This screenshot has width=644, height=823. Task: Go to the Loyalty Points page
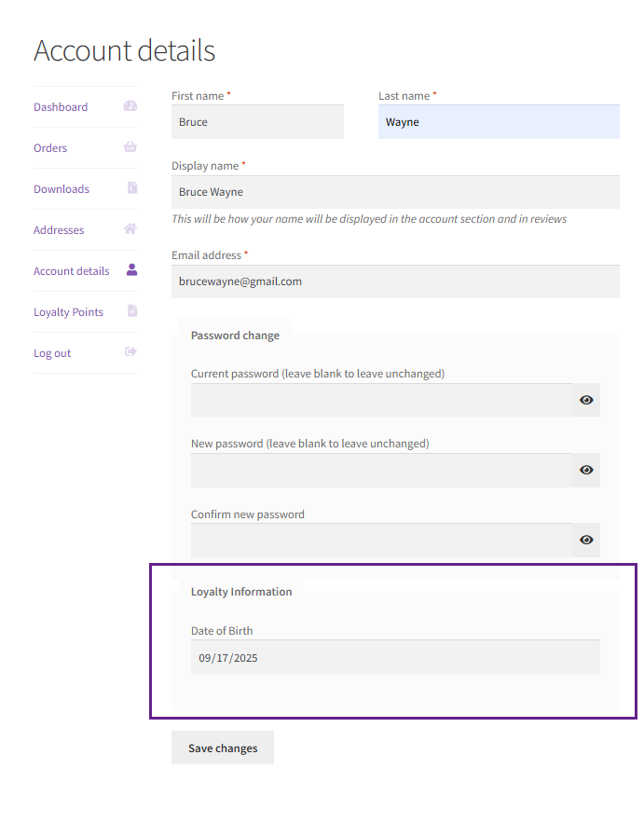pyautogui.click(x=68, y=312)
